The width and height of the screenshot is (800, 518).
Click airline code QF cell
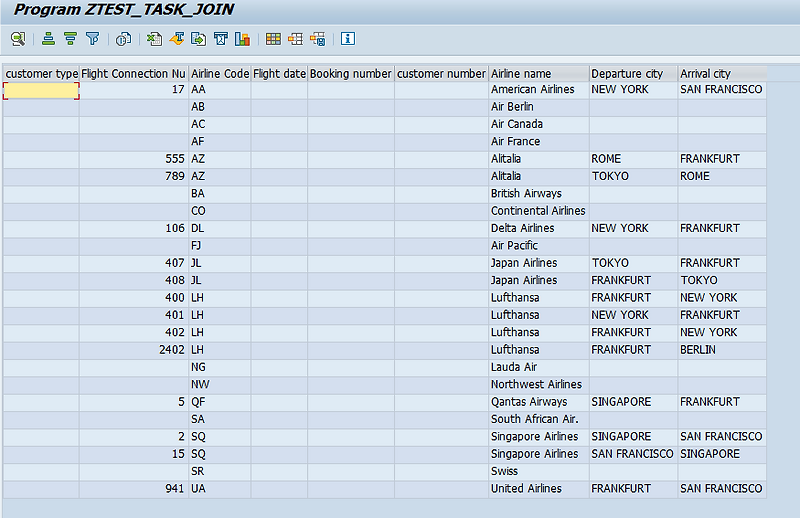point(220,402)
